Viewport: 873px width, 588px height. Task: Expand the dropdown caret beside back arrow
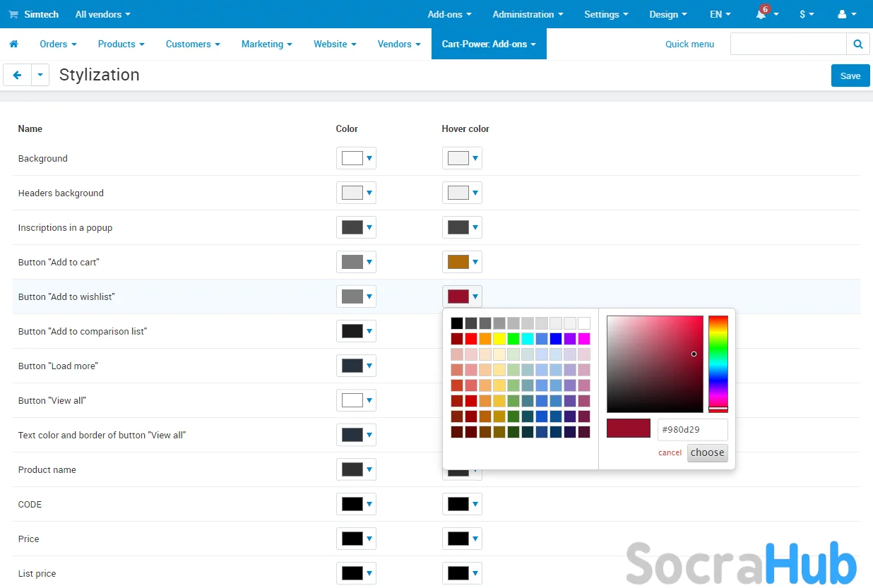[40, 75]
